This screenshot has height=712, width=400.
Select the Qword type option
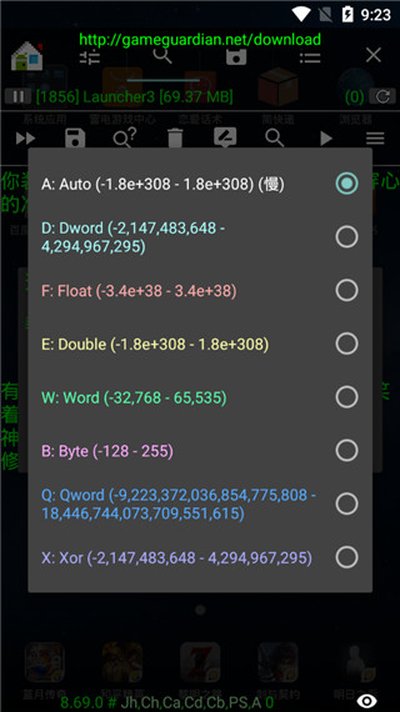(x=200, y=504)
